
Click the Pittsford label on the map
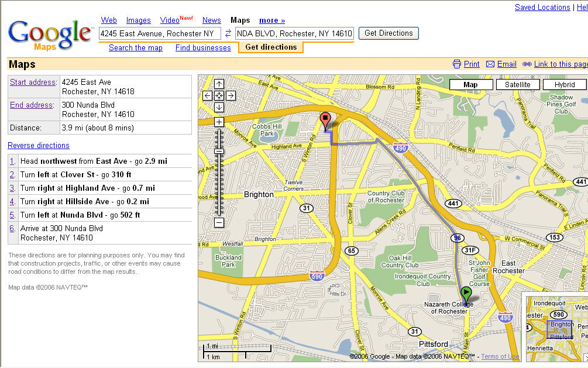pos(434,344)
